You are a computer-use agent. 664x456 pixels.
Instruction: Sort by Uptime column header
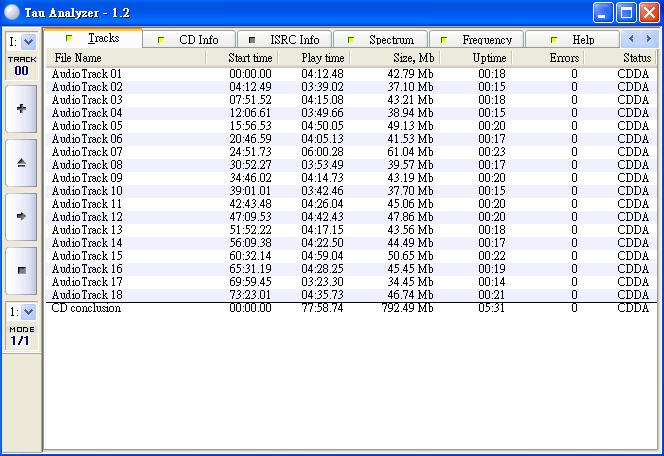(476, 58)
